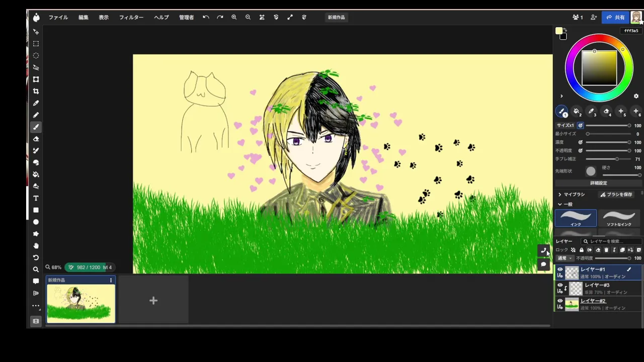Select the rotate view tool
644x362 pixels.
pyautogui.click(x=36, y=257)
